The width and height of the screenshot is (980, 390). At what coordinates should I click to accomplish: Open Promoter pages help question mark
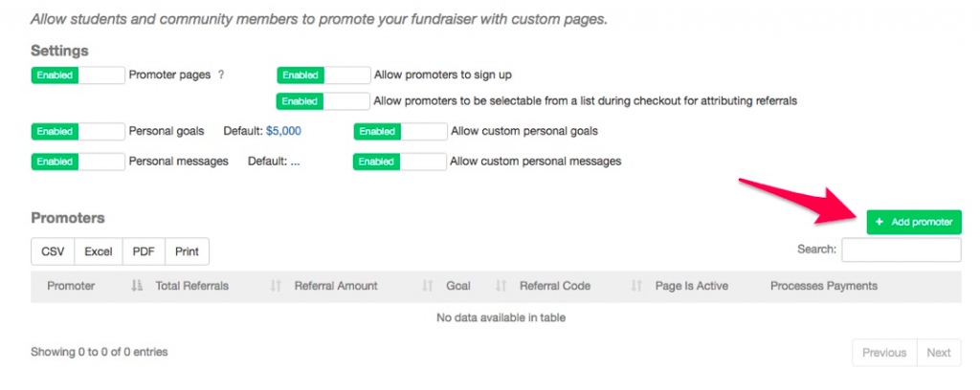pyautogui.click(x=221, y=75)
